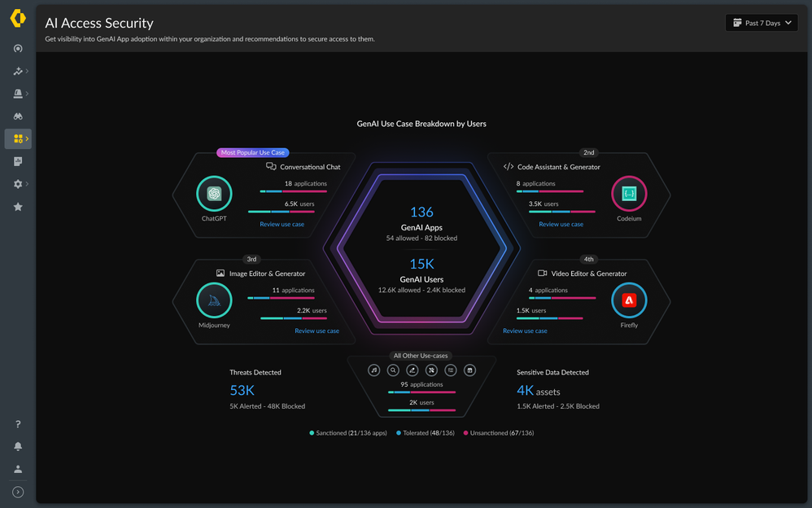Click the calendar use-case icon

click(x=469, y=370)
